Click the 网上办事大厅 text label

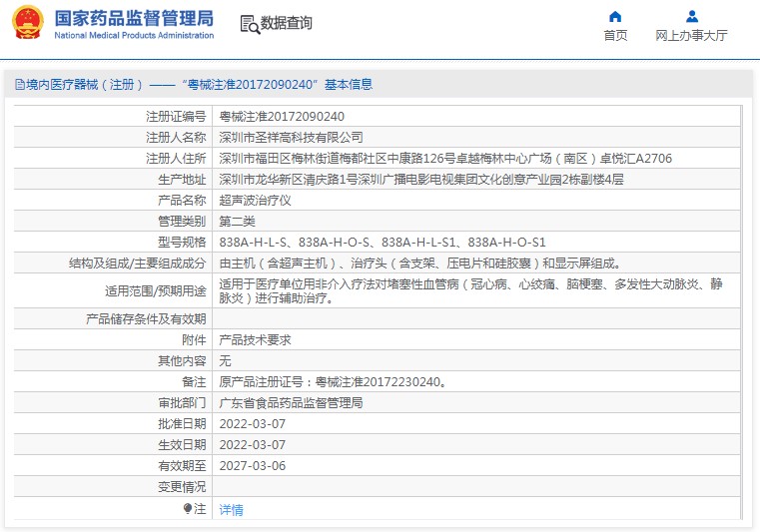click(x=691, y=36)
